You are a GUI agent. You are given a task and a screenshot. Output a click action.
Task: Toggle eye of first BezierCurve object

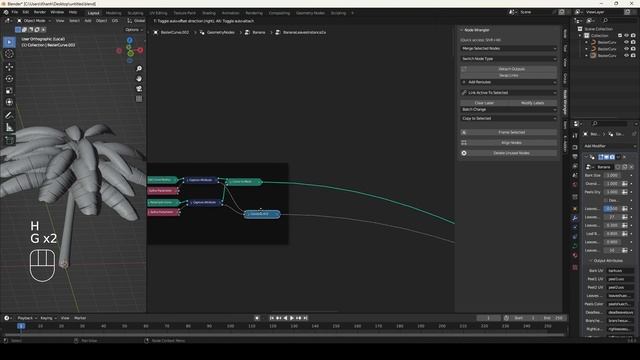click(x=626, y=42)
